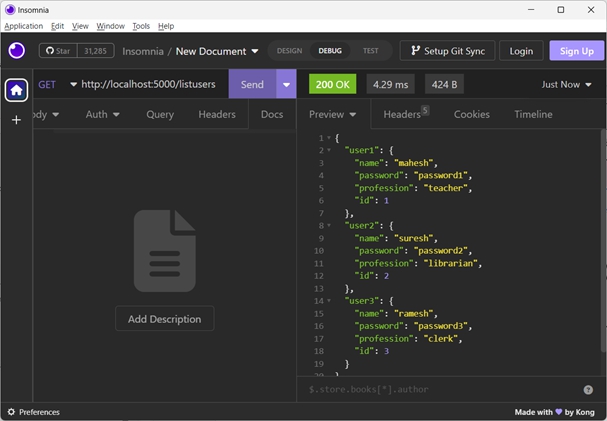Viewport: 607px width, 421px height.
Task: Open the Send options dropdown arrow
Action: click(x=287, y=84)
